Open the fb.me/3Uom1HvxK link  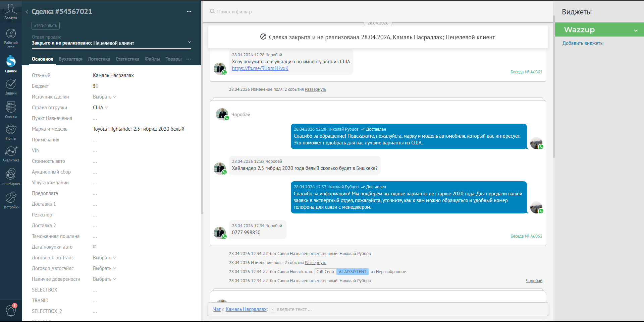tap(260, 68)
